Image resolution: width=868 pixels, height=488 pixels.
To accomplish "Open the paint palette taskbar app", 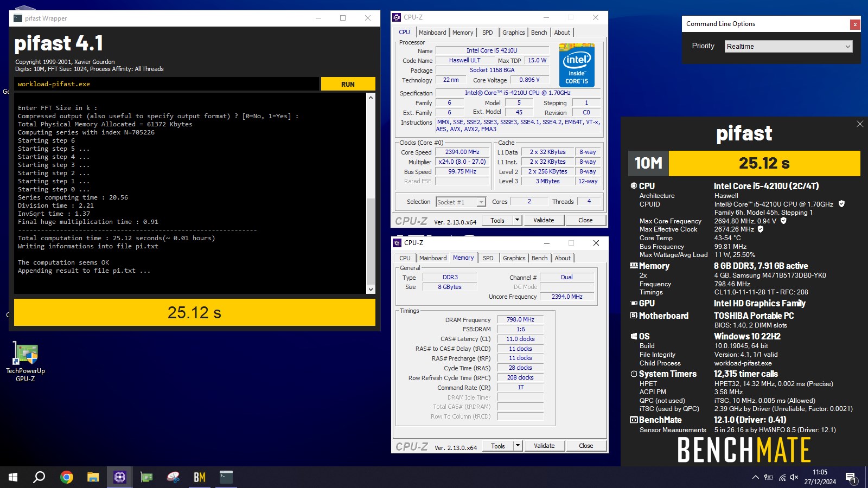I will coord(173,477).
